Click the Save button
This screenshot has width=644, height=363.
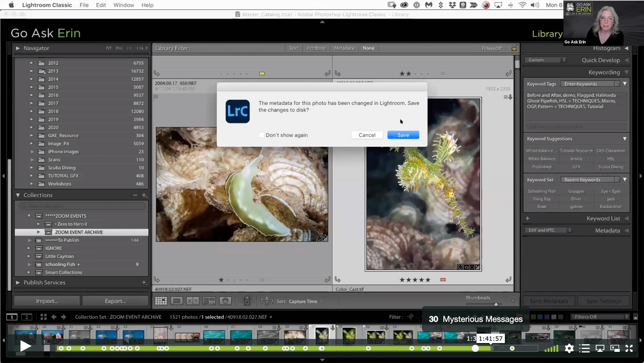tap(403, 135)
